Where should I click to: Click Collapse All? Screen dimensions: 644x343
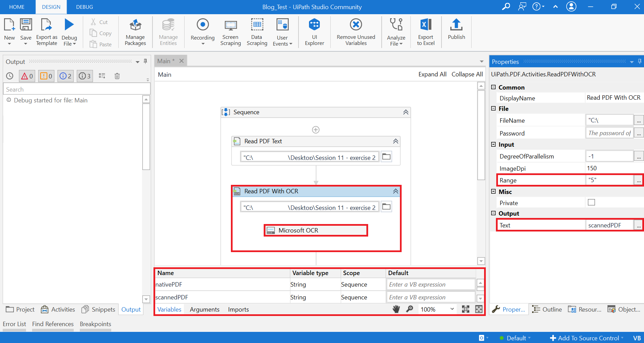[x=467, y=74]
